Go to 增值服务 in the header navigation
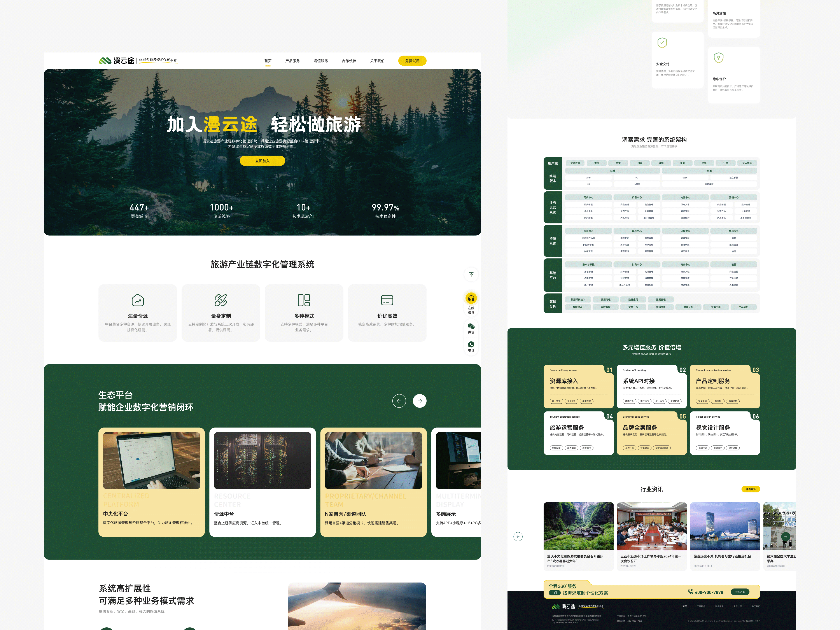Viewport: 840px width, 630px height. (320, 61)
